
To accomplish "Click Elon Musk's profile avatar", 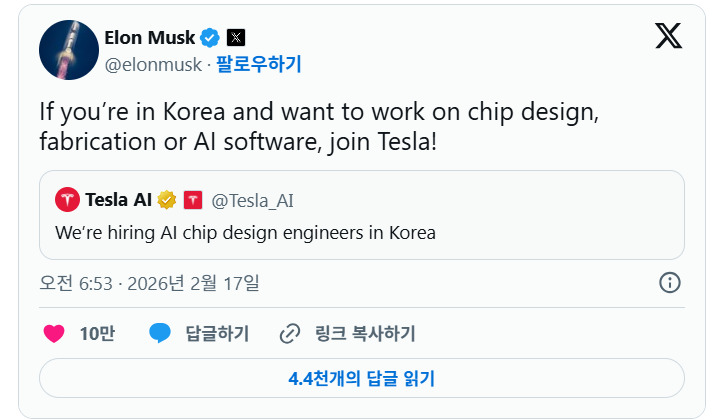I will click(68, 50).
